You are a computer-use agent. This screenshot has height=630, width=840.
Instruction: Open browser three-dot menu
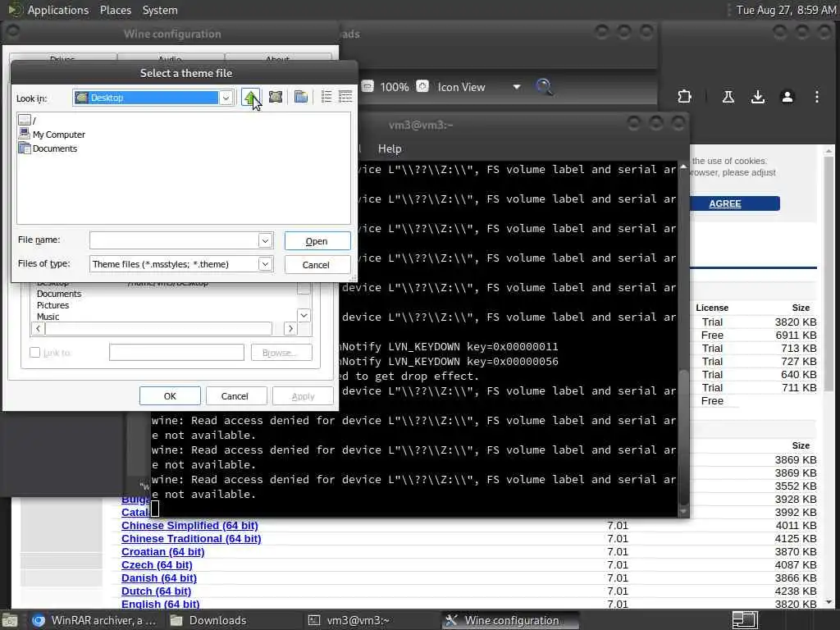pyautogui.click(x=816, y=97)
